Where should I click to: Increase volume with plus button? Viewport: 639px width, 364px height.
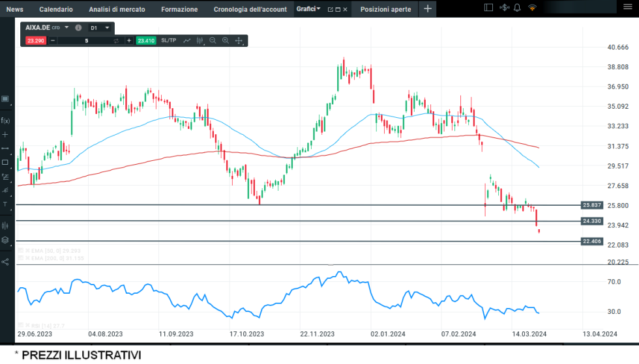(129, 41)
